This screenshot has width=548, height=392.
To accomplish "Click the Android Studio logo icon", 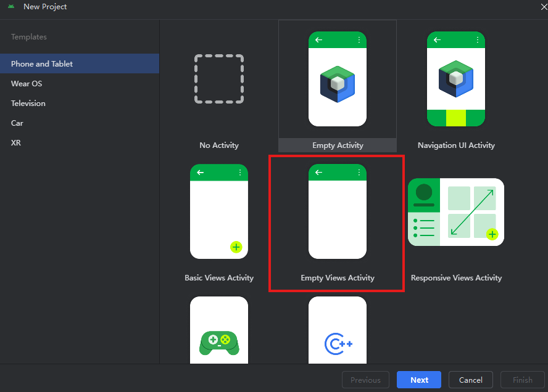I will (x=12, y=7).
